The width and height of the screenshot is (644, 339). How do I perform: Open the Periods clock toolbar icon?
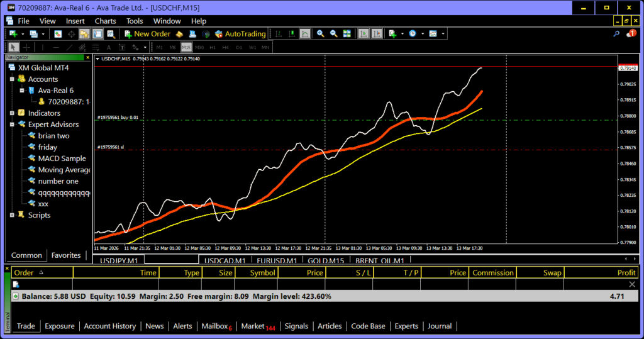click(x=413, y=34)
